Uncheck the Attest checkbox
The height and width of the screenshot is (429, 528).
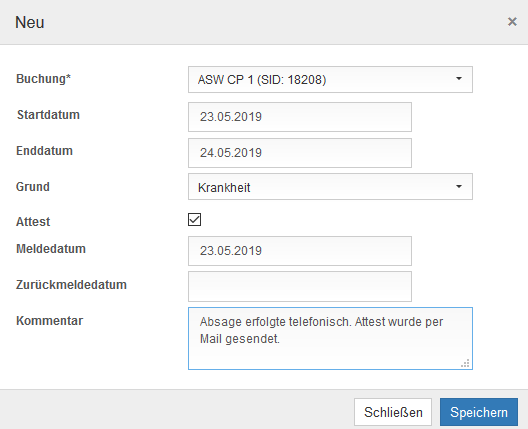click(195, 220)
